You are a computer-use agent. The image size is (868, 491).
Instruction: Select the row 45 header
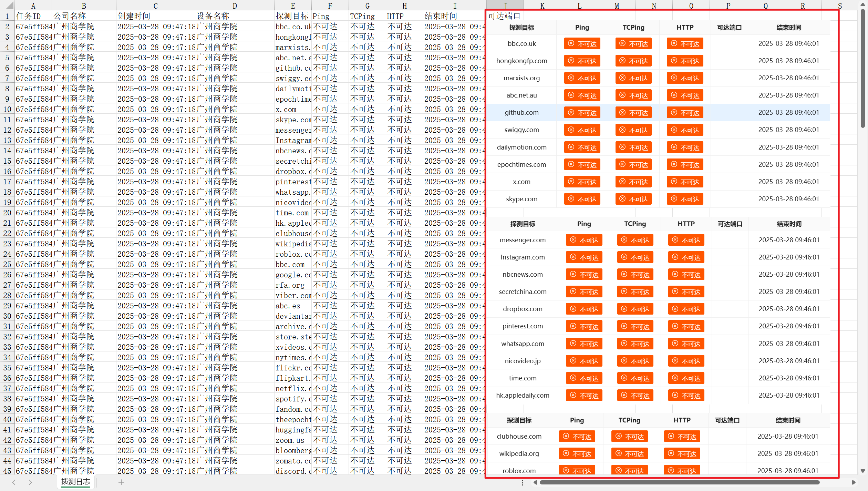(7, 471)
